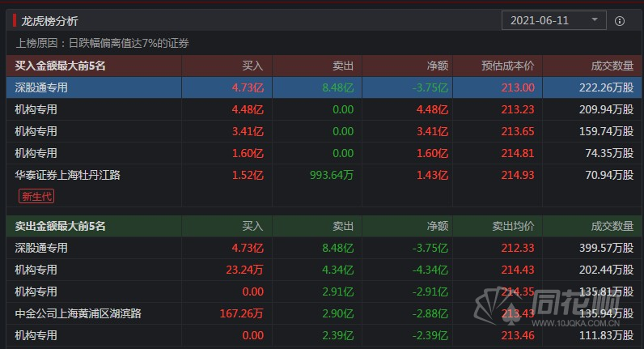The image size is (644, 349).
Task: Open 中金公司上海黄浦区湖滨路 broker entry
Action: click(x=78, y=313)
